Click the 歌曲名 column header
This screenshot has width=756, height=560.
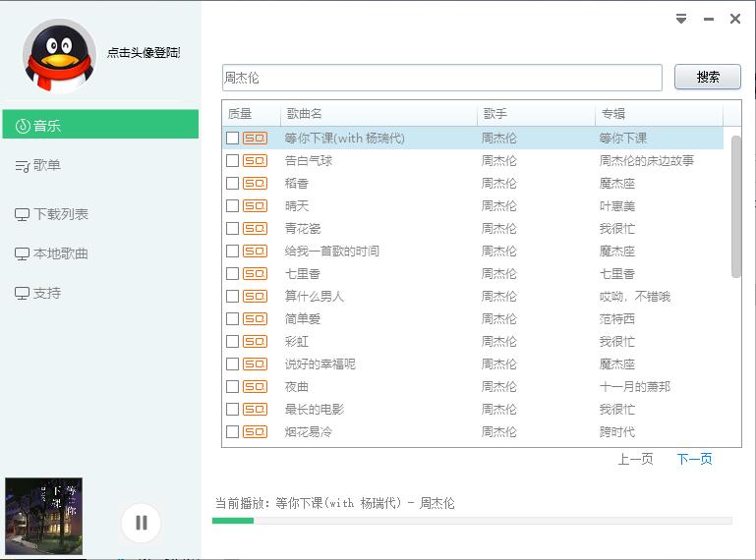[x=378, y=114]
